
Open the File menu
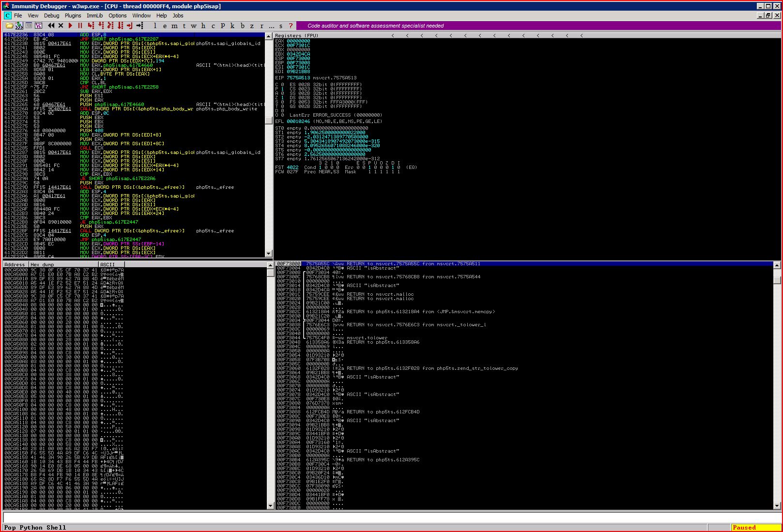click(18, 15)
